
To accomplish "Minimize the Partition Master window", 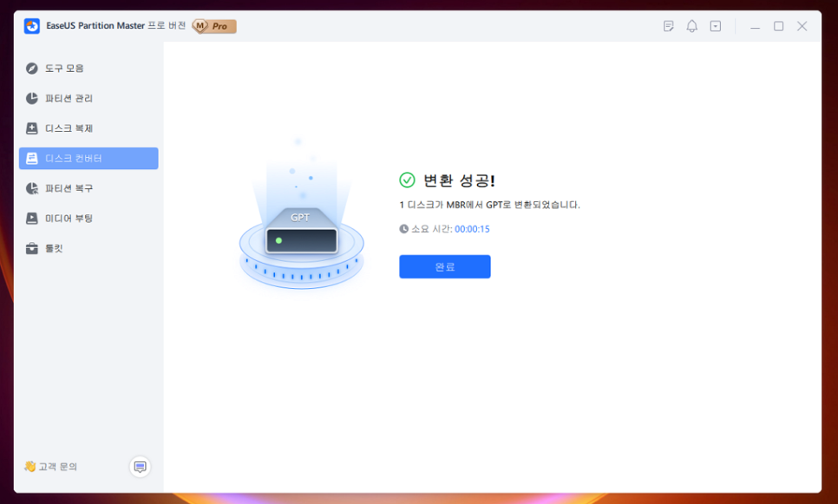I will (756, 26).
